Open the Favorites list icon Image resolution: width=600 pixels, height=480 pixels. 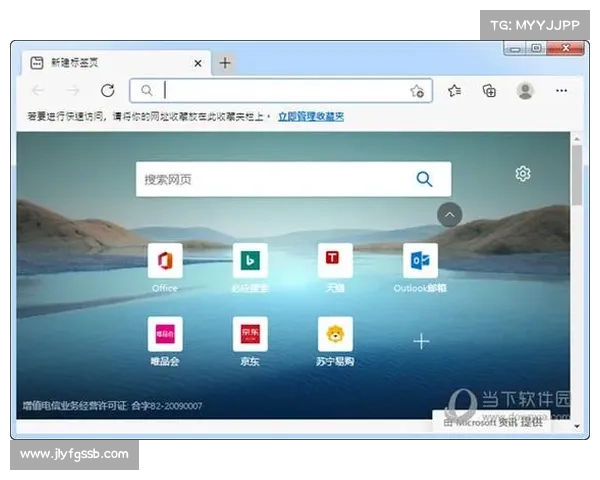(x=454, y=91)
